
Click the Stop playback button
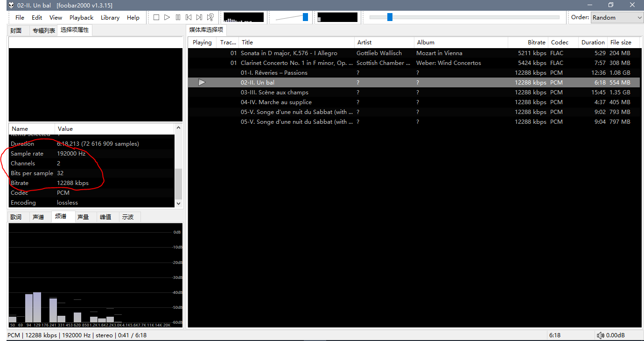[156, 17]
